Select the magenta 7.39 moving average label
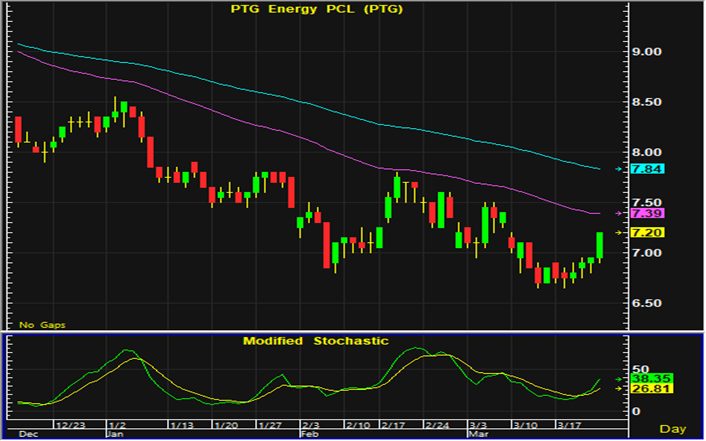This screenshot has height=441, width=706. click(648, 213)
